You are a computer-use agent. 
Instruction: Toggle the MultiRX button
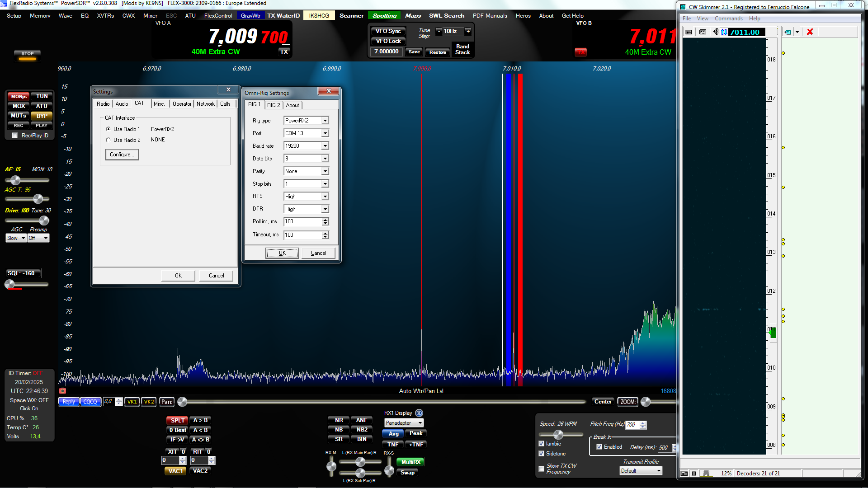(x=410, y=462)
